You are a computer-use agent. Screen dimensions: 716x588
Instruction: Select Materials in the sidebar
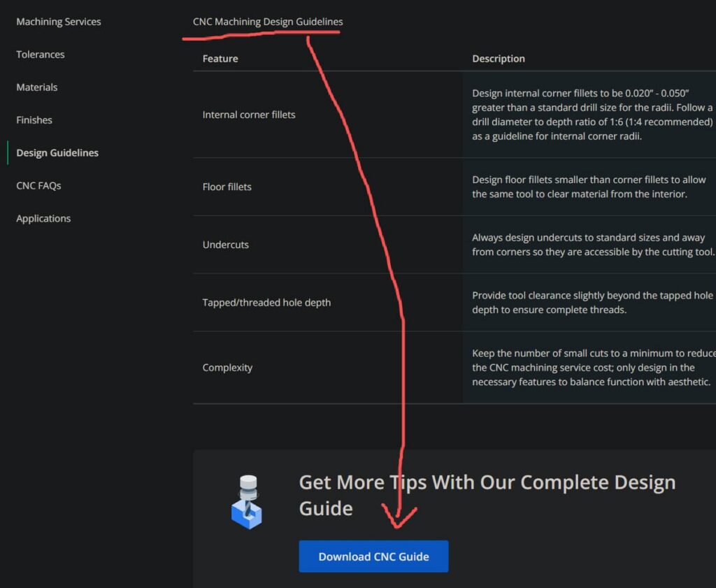[37, 87]
